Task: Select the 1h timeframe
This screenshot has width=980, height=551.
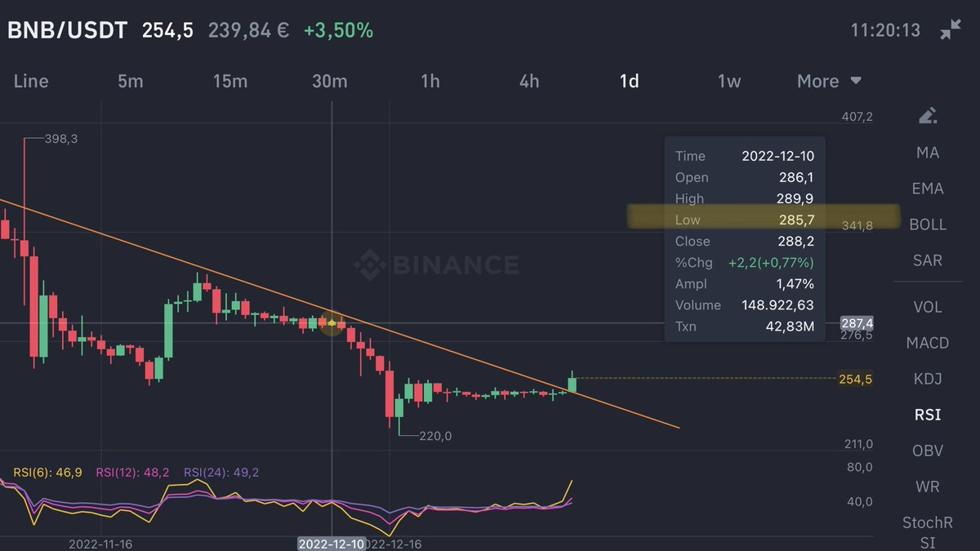Action: tap(430, 82)
